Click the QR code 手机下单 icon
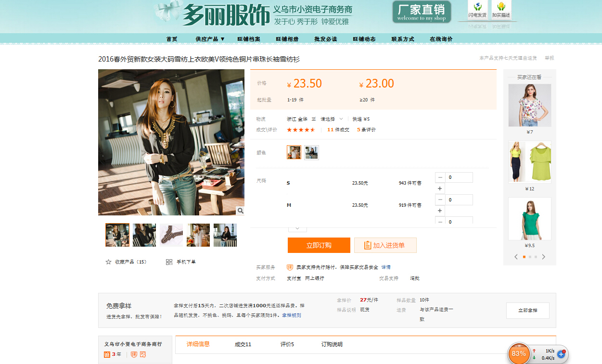602x364 pixels. coord(169,262)
